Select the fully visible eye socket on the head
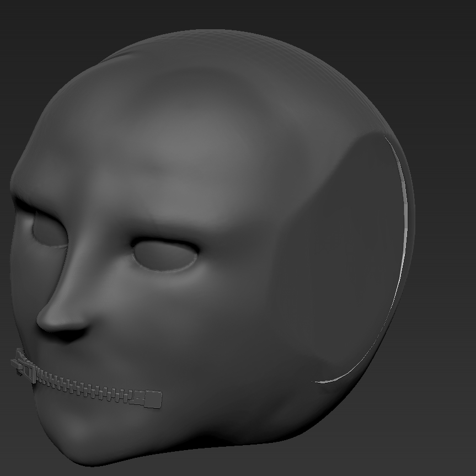 (165, 254)
